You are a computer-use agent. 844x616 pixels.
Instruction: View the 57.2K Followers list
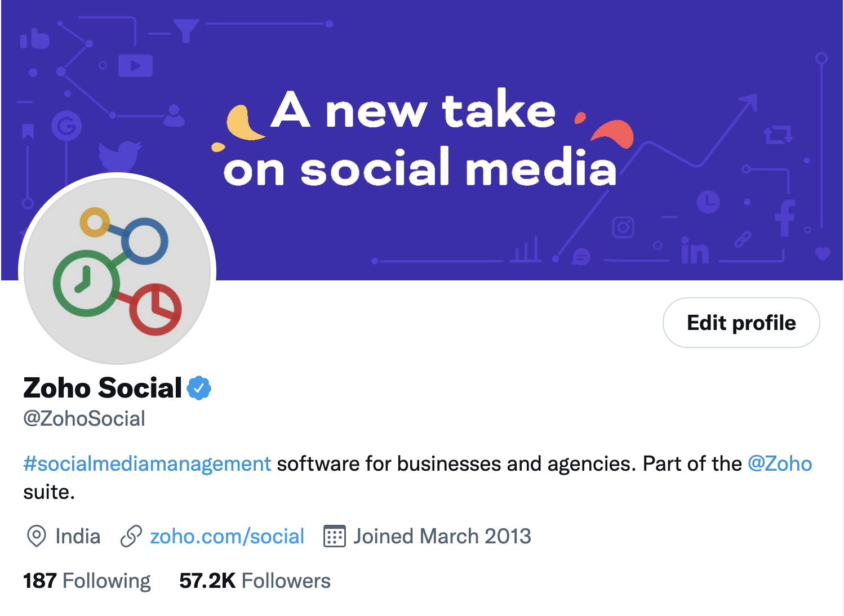pyautogui.click(x=255, y=581)
